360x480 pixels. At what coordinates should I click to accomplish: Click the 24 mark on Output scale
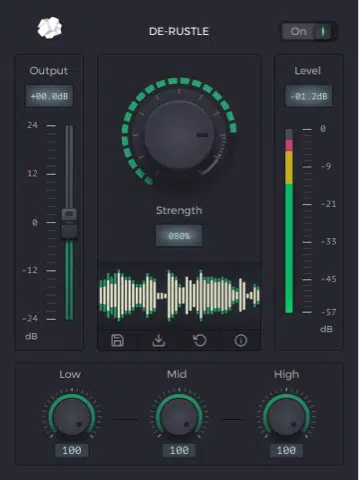[x=32, y=125]
